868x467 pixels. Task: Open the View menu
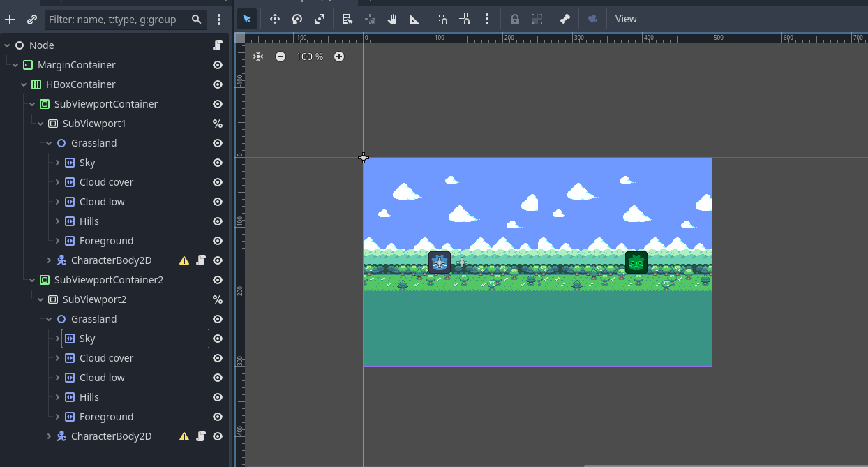625,19
